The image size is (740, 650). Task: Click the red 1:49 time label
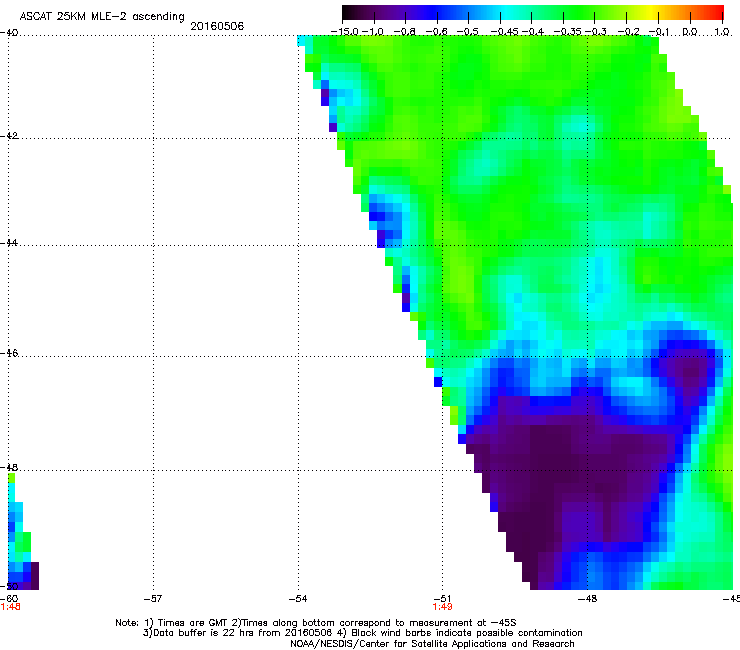(x=442, y=607)
